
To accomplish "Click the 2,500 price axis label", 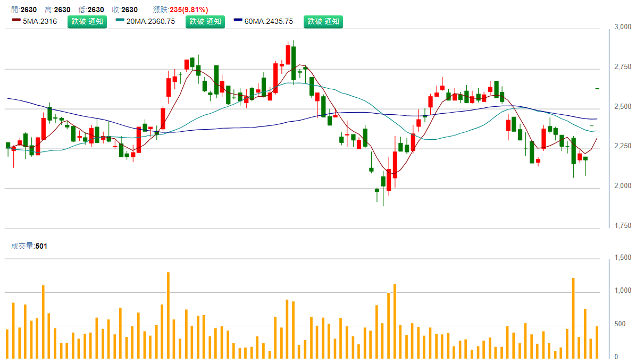I will (623, 107).
